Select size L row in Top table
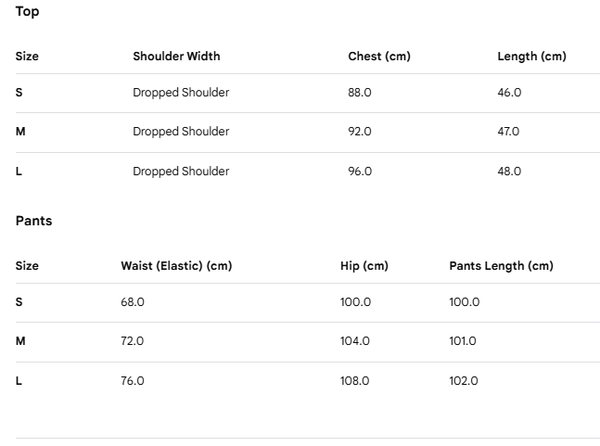 pos(308,172)
